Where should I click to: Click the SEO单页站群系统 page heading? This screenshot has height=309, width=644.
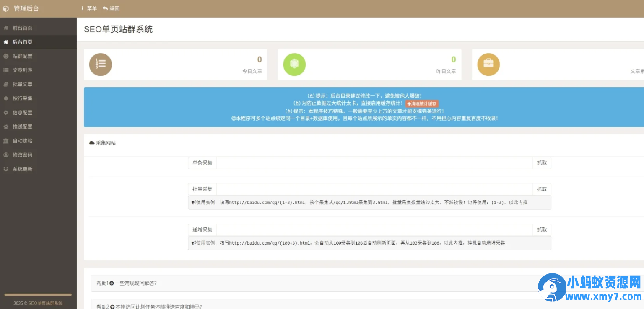point(118,29)
